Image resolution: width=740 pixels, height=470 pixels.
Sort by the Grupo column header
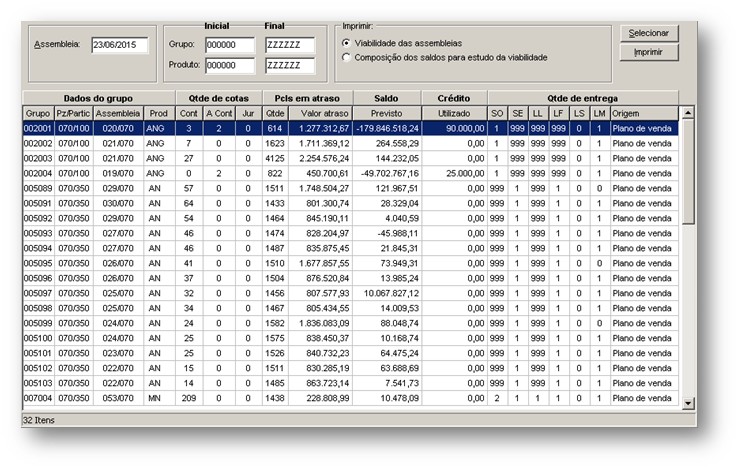pyautogui.click(x=38, y=113)
